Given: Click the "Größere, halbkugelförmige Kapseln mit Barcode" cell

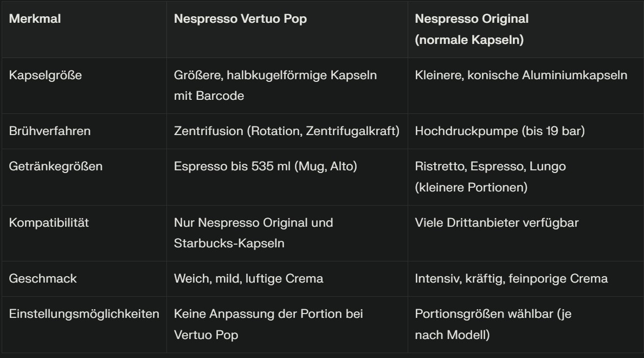Looking at the screenshot, I should tap(275, 85).
